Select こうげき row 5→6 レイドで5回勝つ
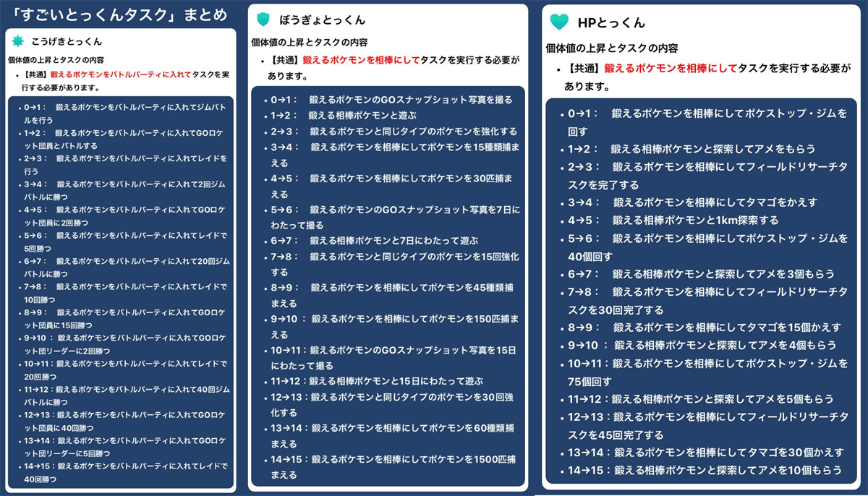 [x=124, y=243]
